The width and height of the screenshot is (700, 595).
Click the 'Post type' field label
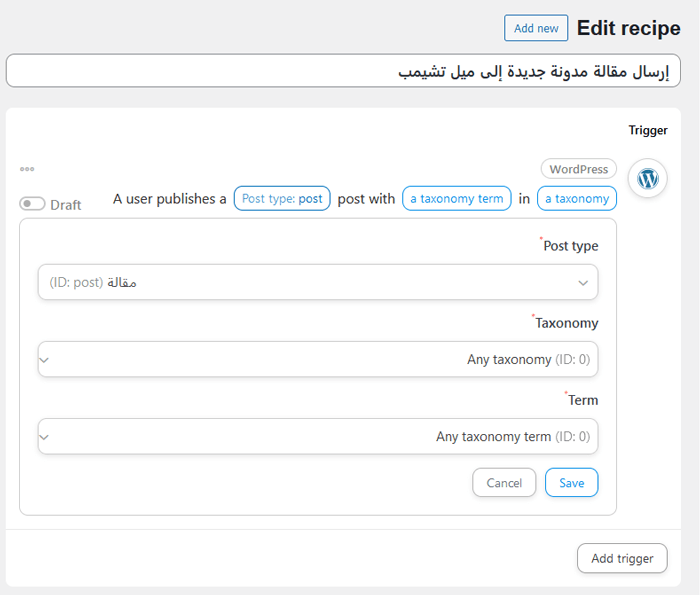pos(571,246)
